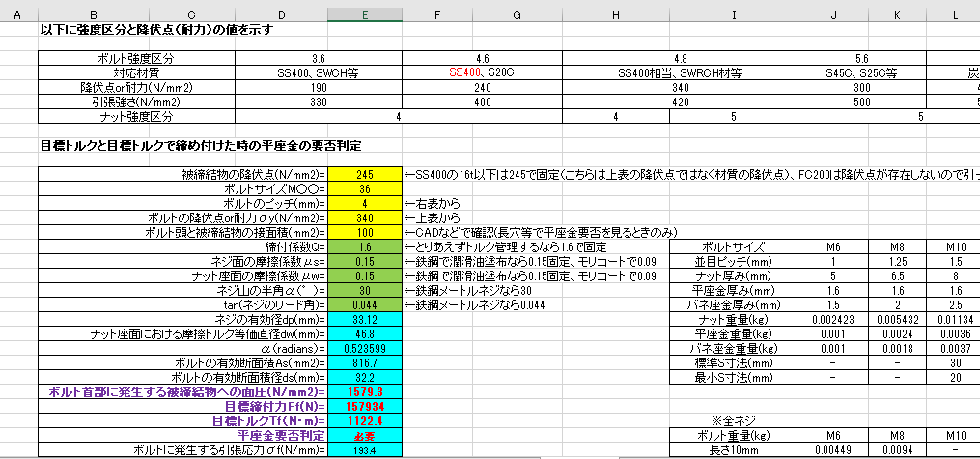Click washer judgment result 必要

(x=365, y=435)
